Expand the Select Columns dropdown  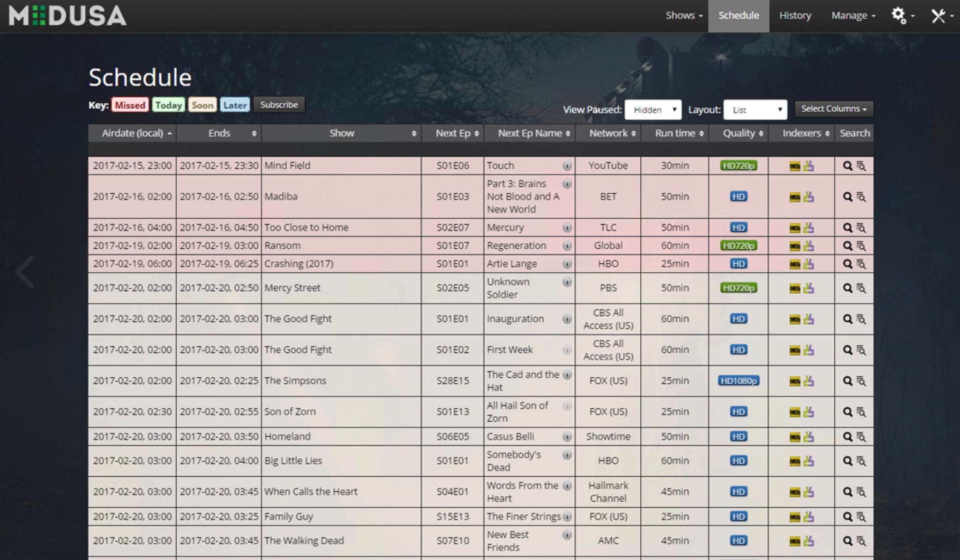coord(834,109)
